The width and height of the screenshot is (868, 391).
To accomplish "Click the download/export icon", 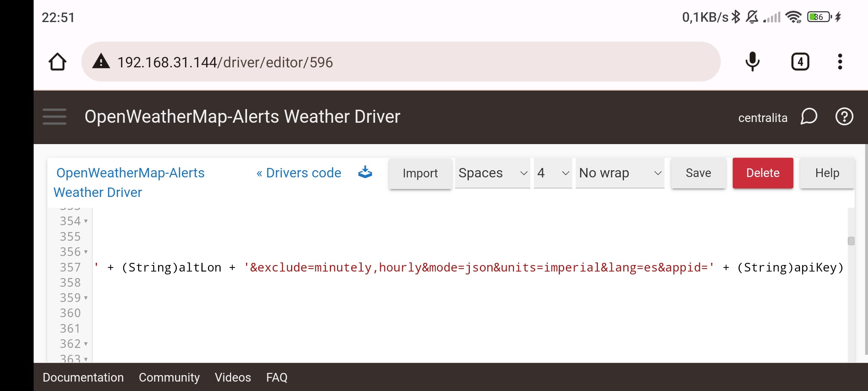I will [x=365, y=173].
